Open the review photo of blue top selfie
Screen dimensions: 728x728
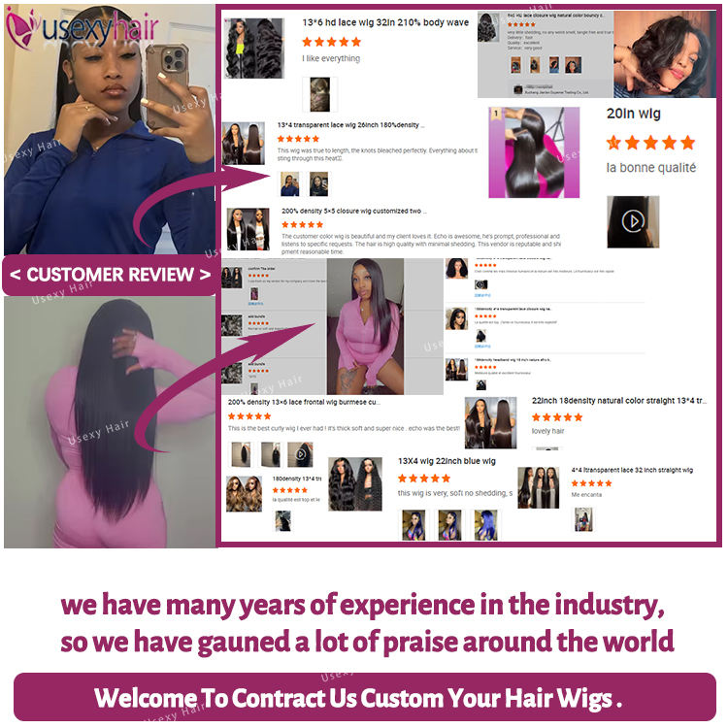(x=289, y=183)
